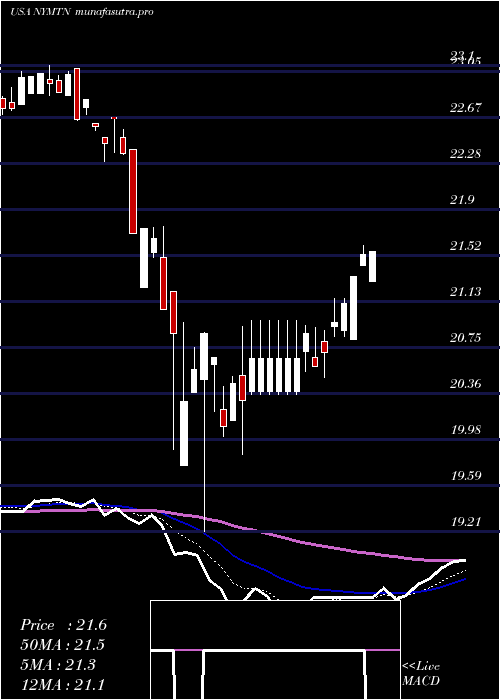
Task: Click the tall red candle crossing 21.9
Action: pyautogui.click(x=133, y=192)
